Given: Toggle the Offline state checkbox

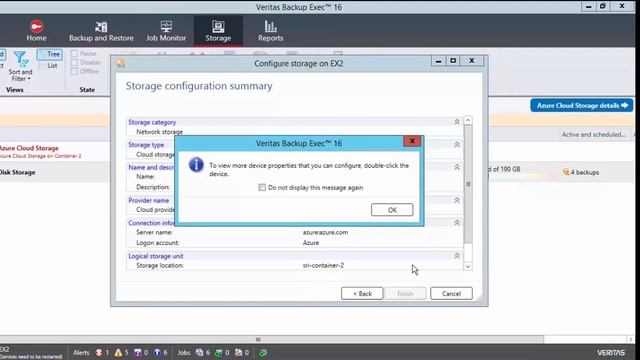Looking at the screenshot, I should click(x=74, y=71).
